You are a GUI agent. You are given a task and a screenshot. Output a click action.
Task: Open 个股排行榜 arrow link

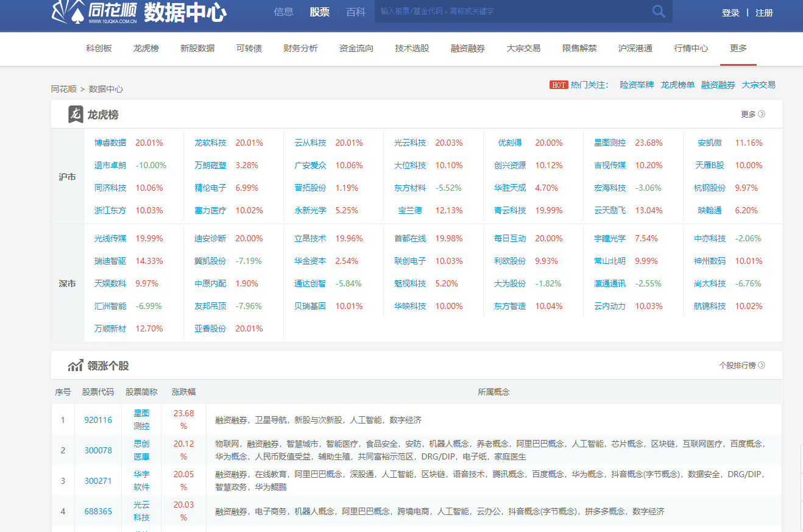point(742,366)
